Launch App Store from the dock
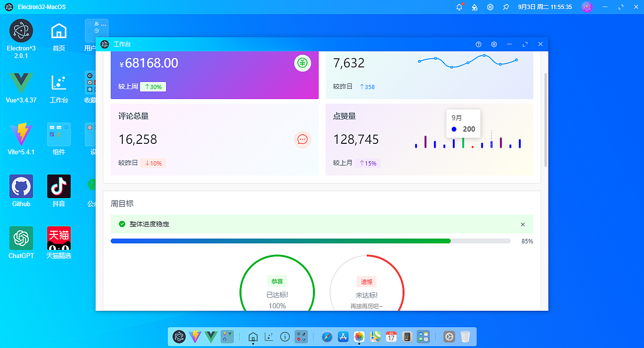 coord(343,336)
